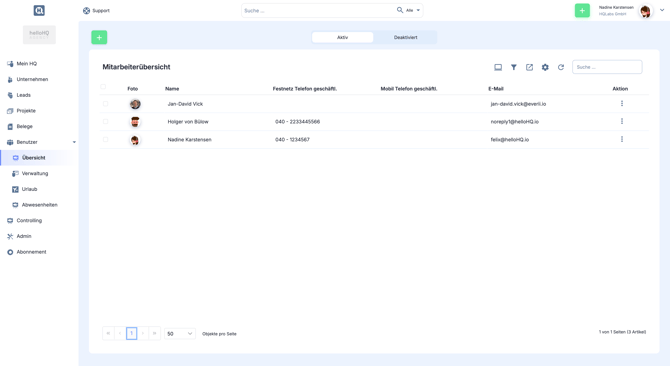
Task: Click phone number 040 - 1234567
Action: click(x=292, y=140)
